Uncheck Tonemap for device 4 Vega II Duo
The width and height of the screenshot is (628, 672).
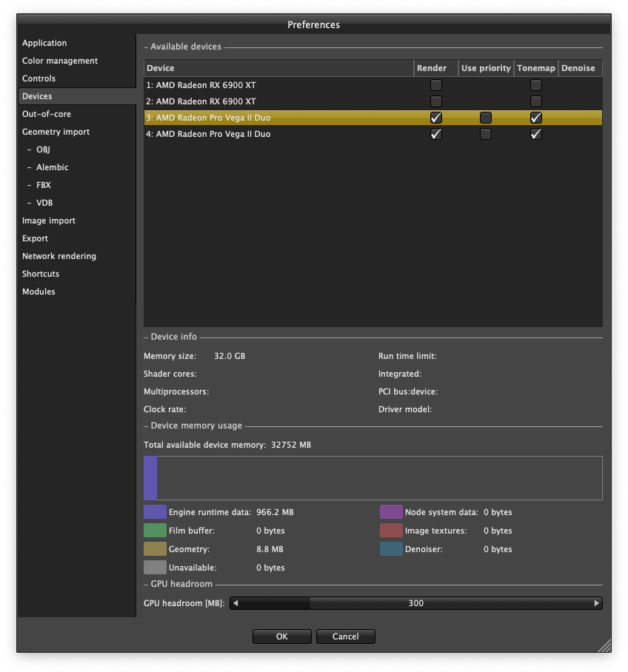pos(535,134)
